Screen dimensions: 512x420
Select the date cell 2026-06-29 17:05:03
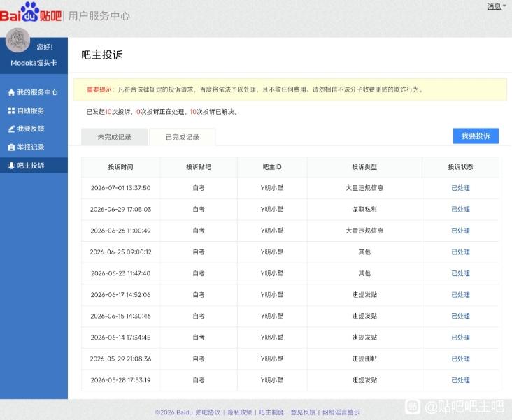point(120,209)
